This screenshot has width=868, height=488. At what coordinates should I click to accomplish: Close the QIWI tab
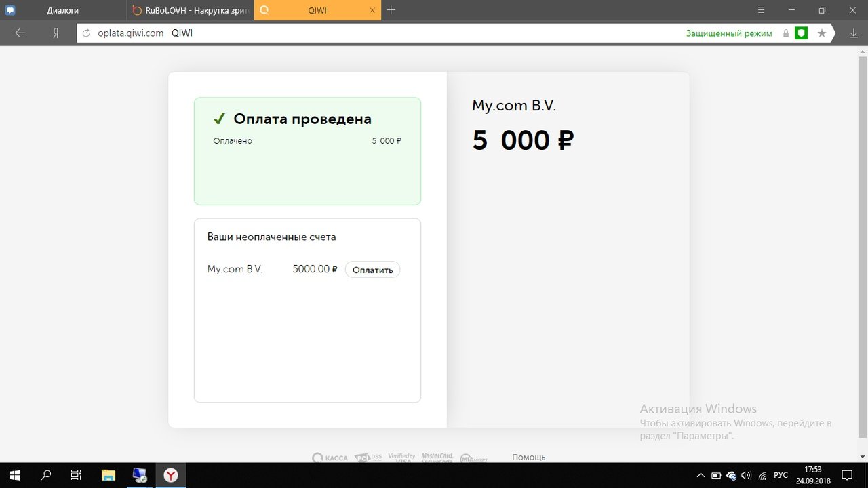[x=372, y=10]
